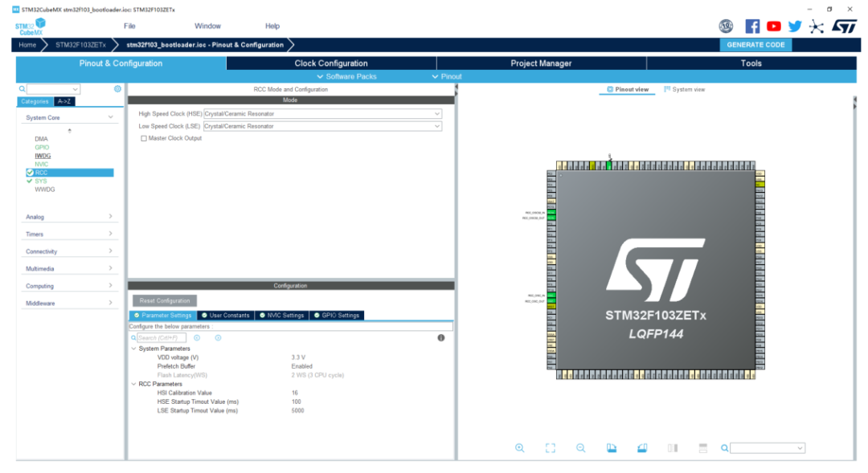Image resolution: width=868 pixels, height=473 pixels.
Task: Click the second info circle next to parameter search
Action: 218,338
